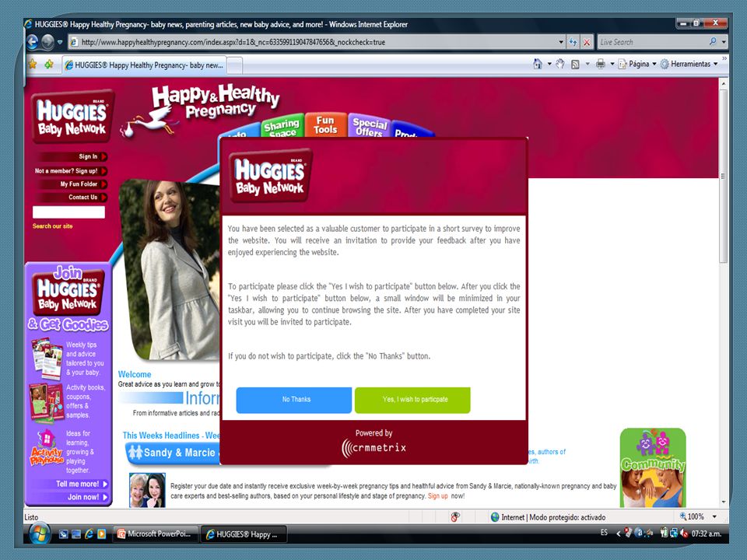The height and width of the screenshot is (560, 747).
Task: Click the site search text box
Action: tap(68, 212)
